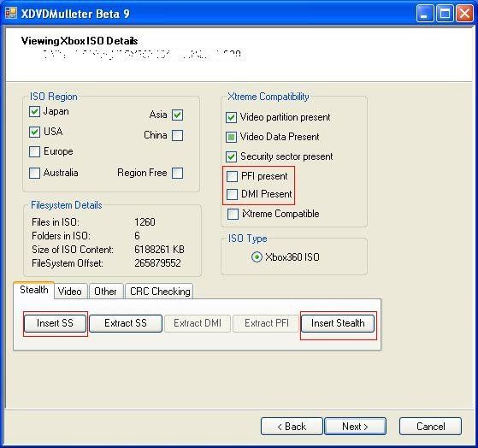Image resolution: width=478 pixels, height=448 pixels.
Task: Click the Files in ISO value 1260
Action: tap(145, 222)
